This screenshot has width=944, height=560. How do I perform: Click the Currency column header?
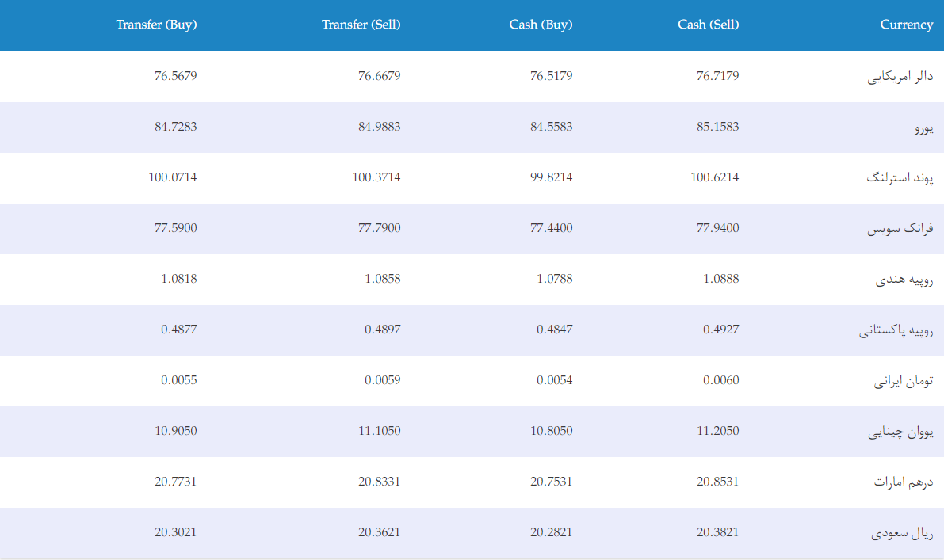(906, 25)
